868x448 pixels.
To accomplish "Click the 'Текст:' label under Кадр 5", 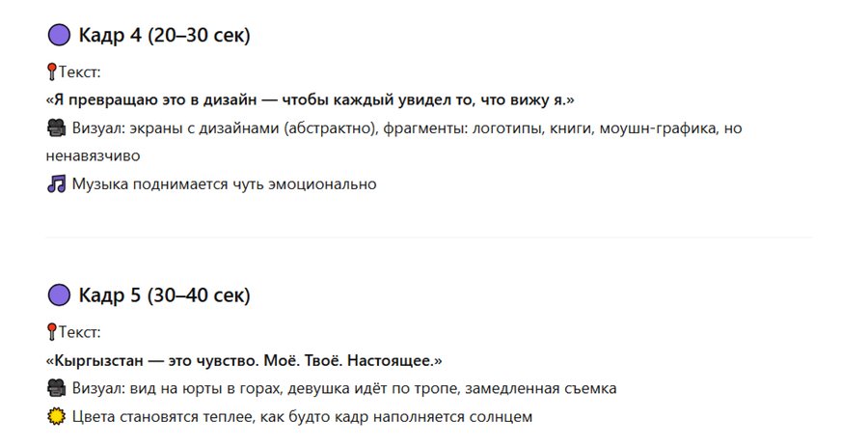I will point(80,332).
